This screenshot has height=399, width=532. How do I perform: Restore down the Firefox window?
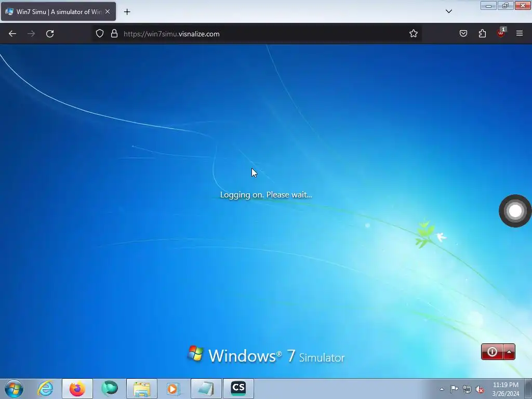coord(506,6)
